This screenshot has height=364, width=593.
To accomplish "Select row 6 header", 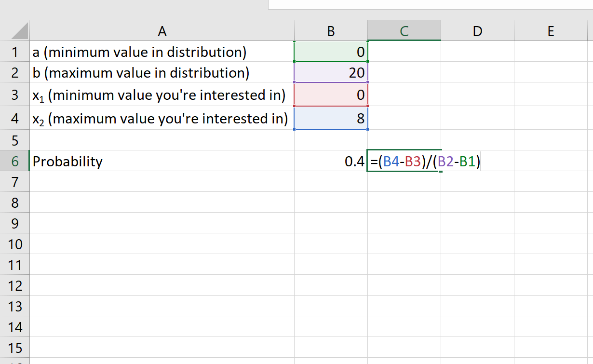I will tap(15, 161).
